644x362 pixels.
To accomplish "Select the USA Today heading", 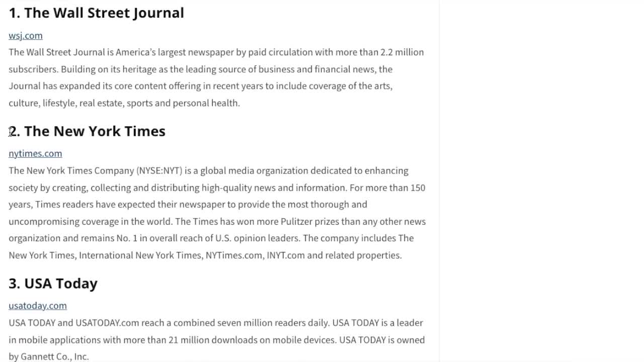I will pyautogui.click(x=53, y=284).
